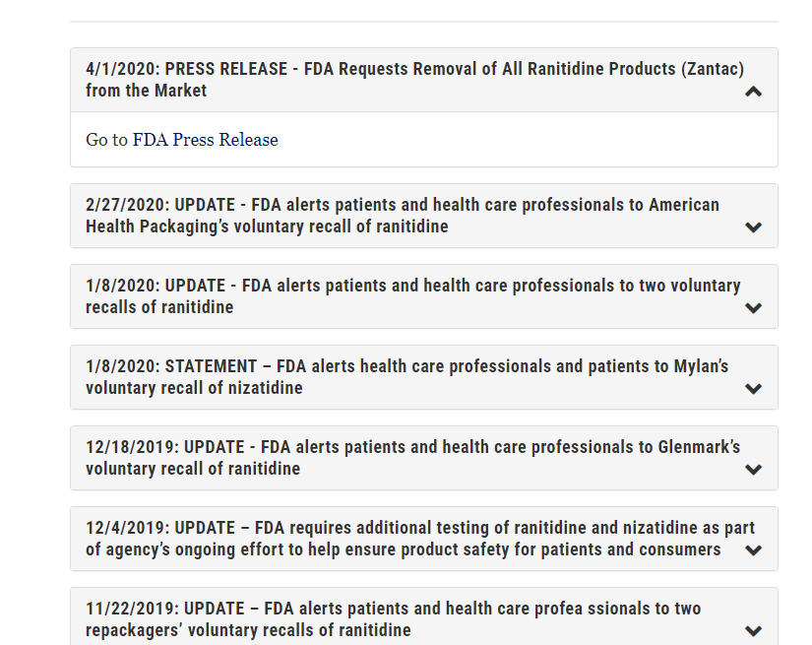Collapse the 4/1/2020 press release chevron
The width and height of the screenshot is (812, 645).
(x=754, y=92)
